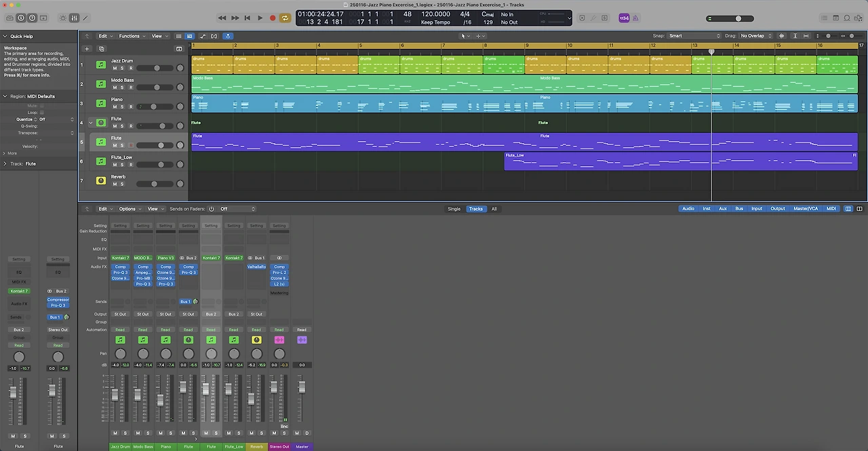Open LCD display mode dropdown arrow
868x451 pixels.
568,18
